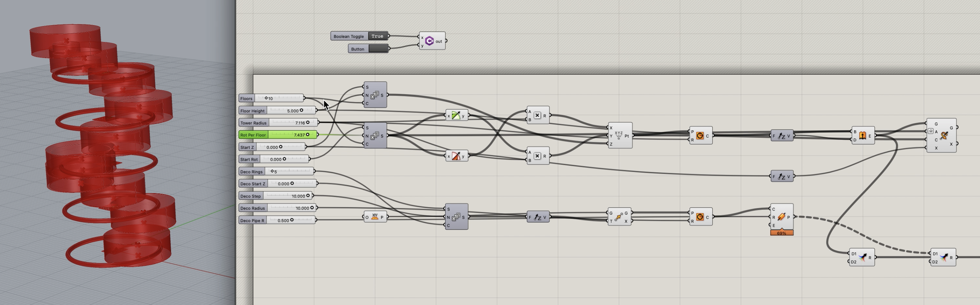Select the topmost Series component icon
The width and height of the screenshot is (980, 305).
375,95
